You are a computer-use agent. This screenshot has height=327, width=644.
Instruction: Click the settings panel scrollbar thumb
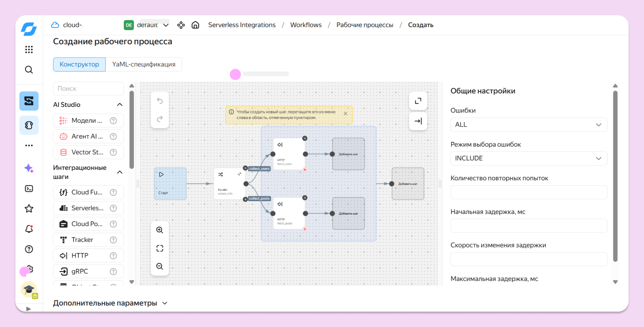point(615,176)
